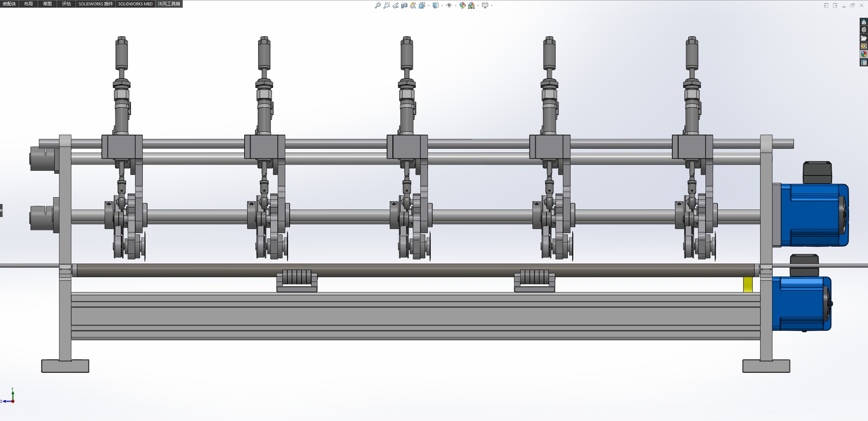Activate the Previous View icon
The width and height of the screenshot is (868, 421).
coord(396,5)
